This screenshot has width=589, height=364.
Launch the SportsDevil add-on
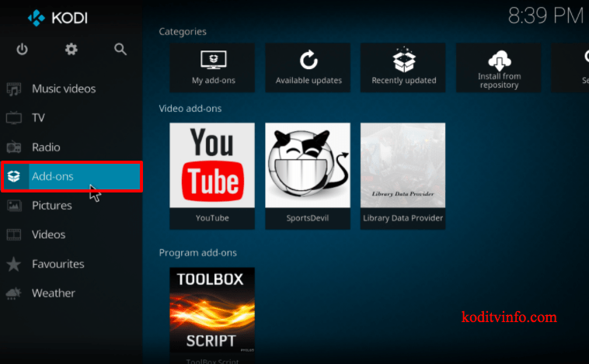pos(308,176)
